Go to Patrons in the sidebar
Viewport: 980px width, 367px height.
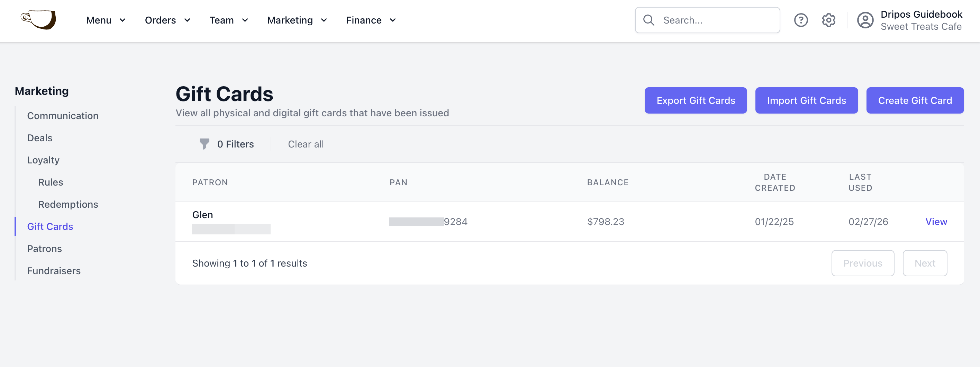pos(45,249)
